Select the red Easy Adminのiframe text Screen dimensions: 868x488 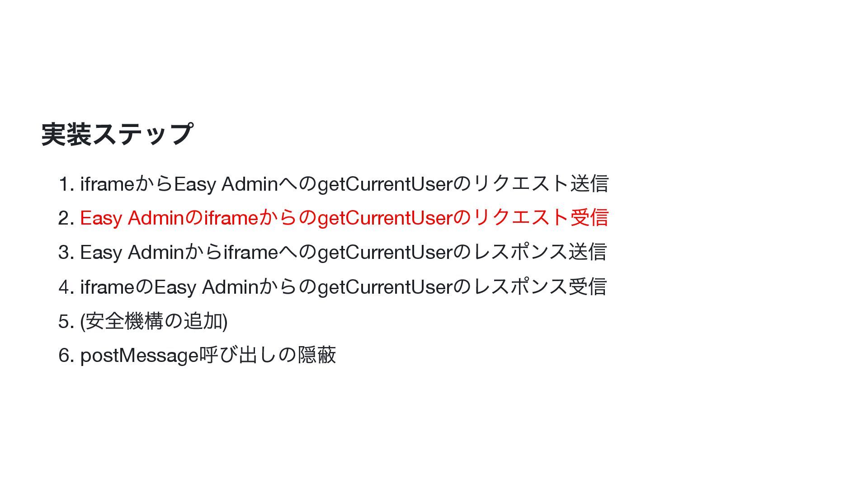[x=169, y=218]
